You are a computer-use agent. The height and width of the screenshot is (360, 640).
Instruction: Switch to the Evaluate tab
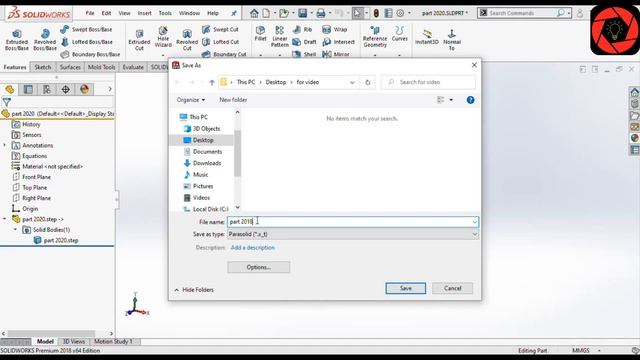[x=133, y=67]
